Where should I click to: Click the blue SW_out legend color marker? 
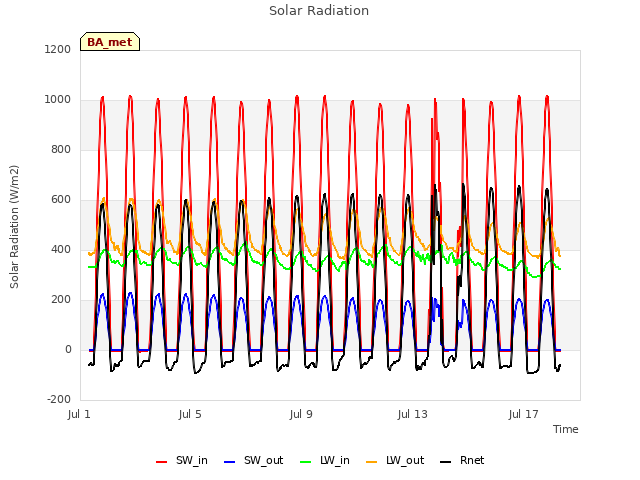click(230, 462)
